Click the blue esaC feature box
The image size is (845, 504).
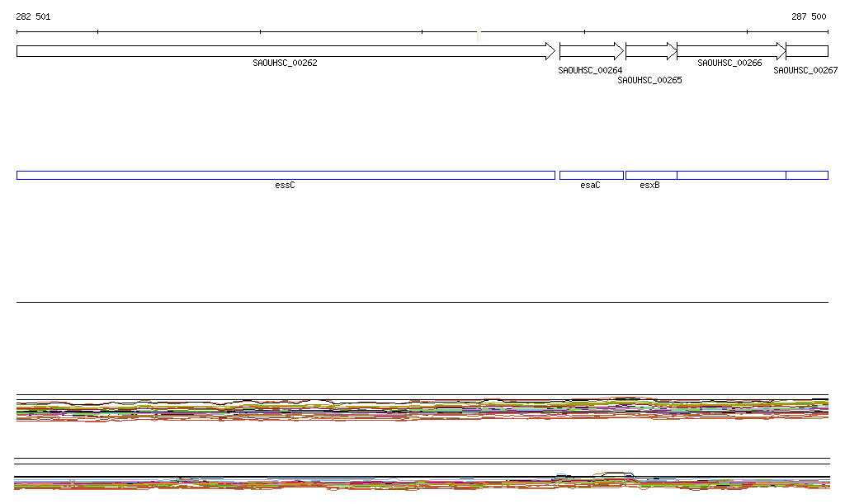click(x=591, y=175)
